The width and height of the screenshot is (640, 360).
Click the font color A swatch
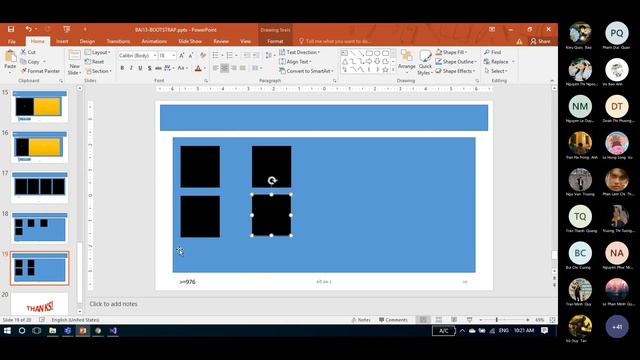point(198,68)
